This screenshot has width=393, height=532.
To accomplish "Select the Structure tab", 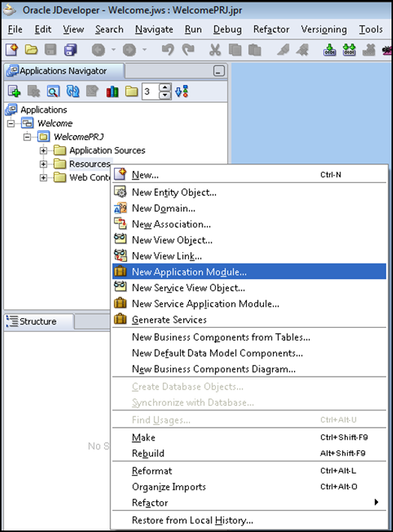I will 38,321.
